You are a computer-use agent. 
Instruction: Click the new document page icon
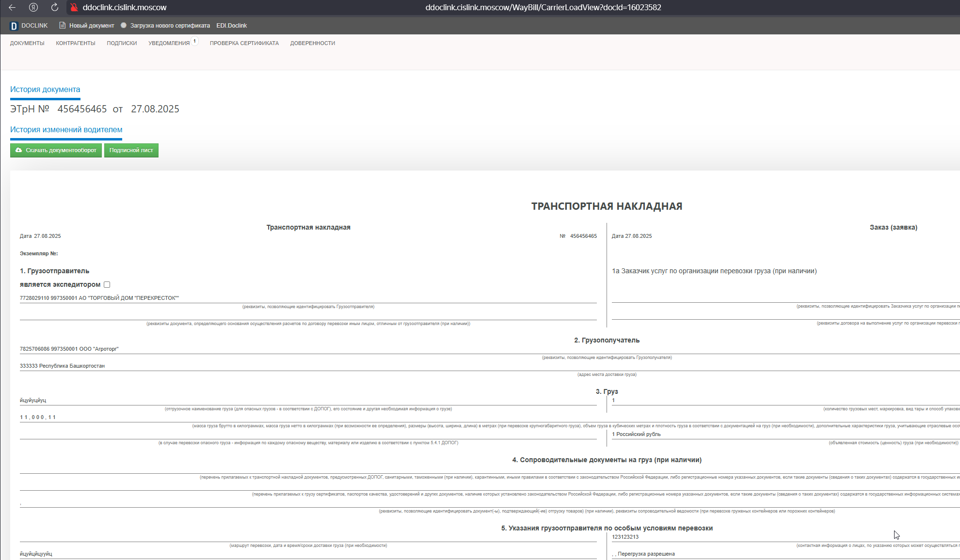(62, 25)
